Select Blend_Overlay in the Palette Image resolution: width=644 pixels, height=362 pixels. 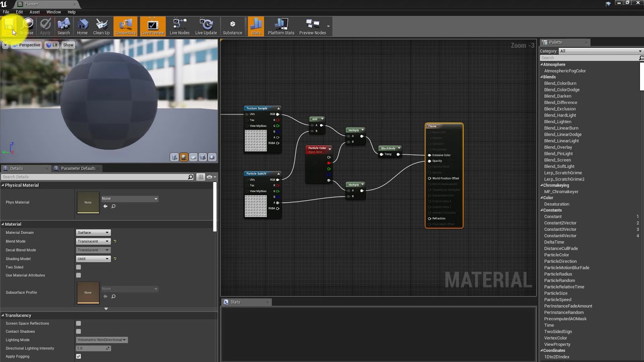558,147
